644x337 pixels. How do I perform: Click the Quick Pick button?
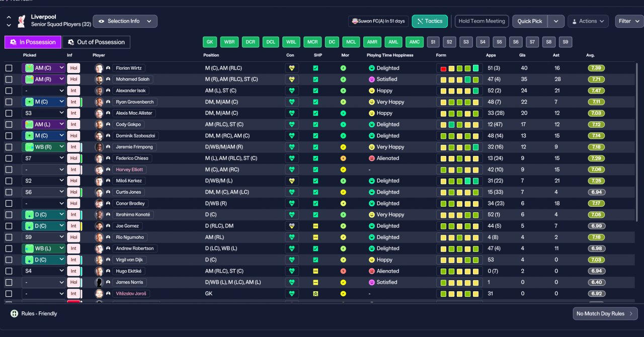(x=530, y=21)
